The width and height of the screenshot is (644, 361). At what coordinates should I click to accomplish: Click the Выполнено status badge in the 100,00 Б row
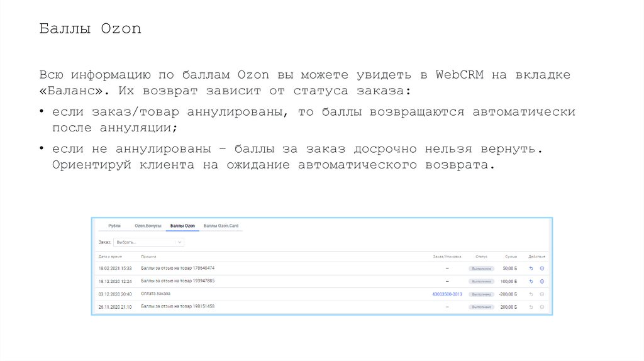point(481,282)
